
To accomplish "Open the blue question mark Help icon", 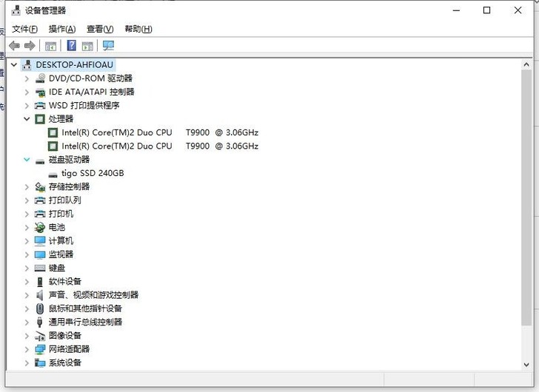I will tap(72, 46).
